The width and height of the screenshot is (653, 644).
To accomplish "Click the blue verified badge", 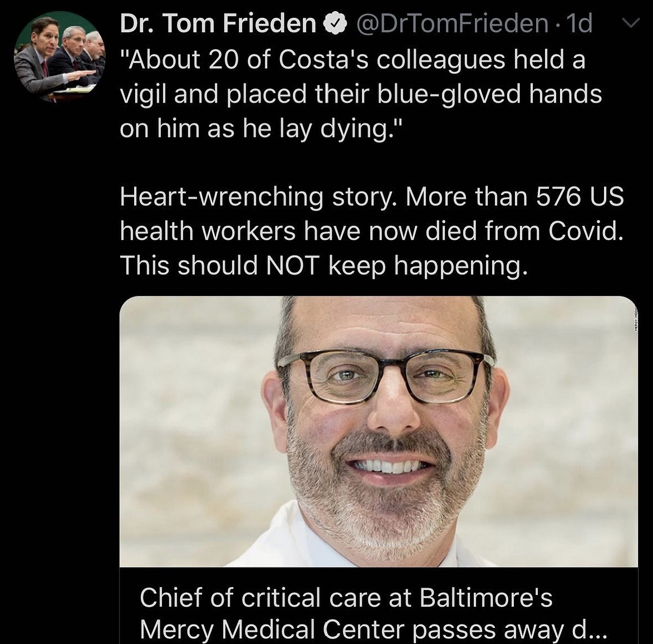I will (x=333, y=23).
